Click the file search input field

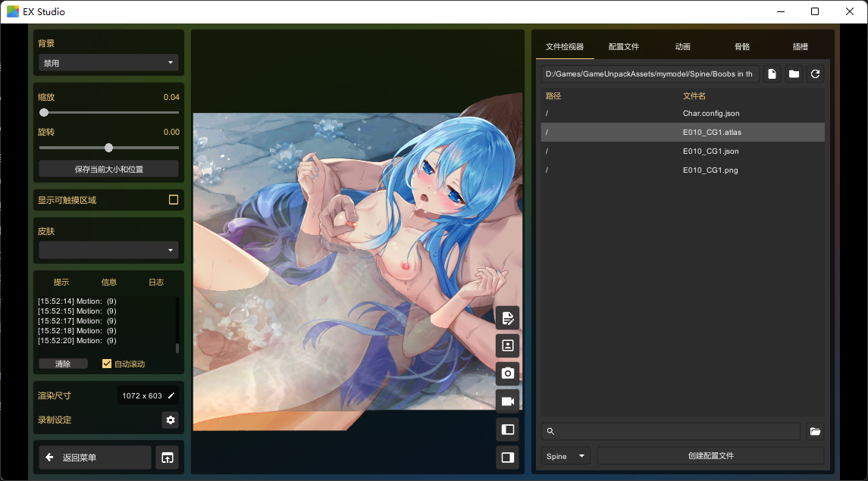pos(671,431)
